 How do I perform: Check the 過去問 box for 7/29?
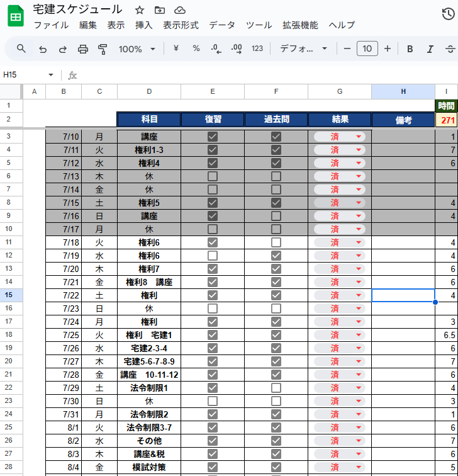point(276,388)
